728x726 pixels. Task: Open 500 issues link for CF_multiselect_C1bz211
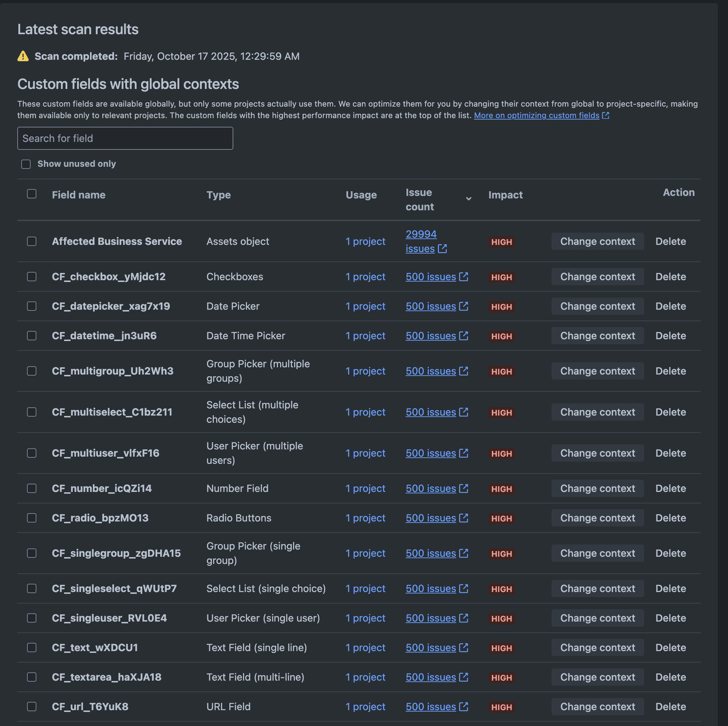[x=431, y=412]
